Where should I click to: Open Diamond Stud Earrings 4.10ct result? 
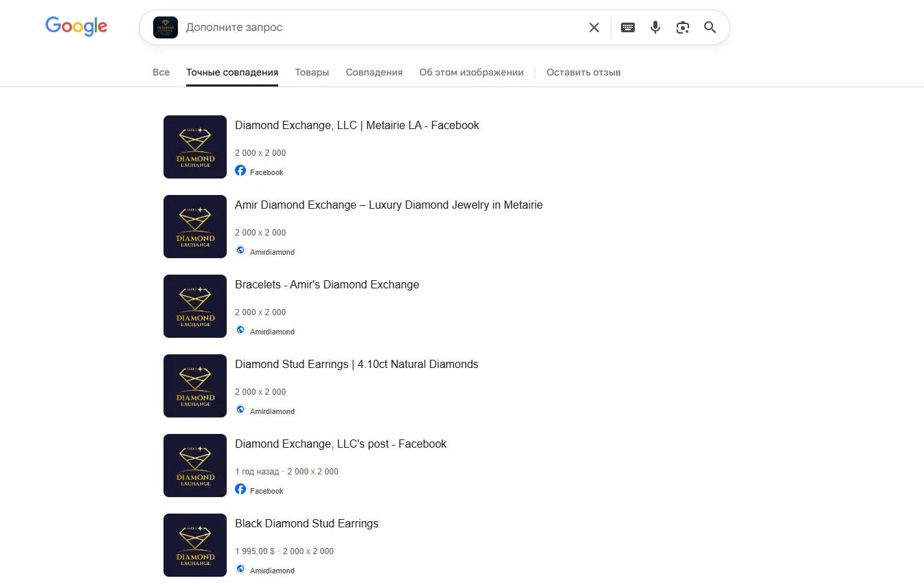(357, 364)
